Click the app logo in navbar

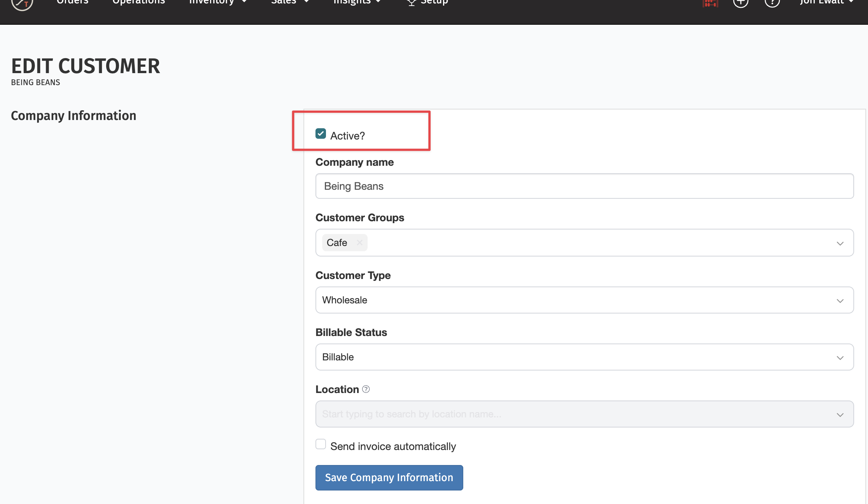point(22,4)
